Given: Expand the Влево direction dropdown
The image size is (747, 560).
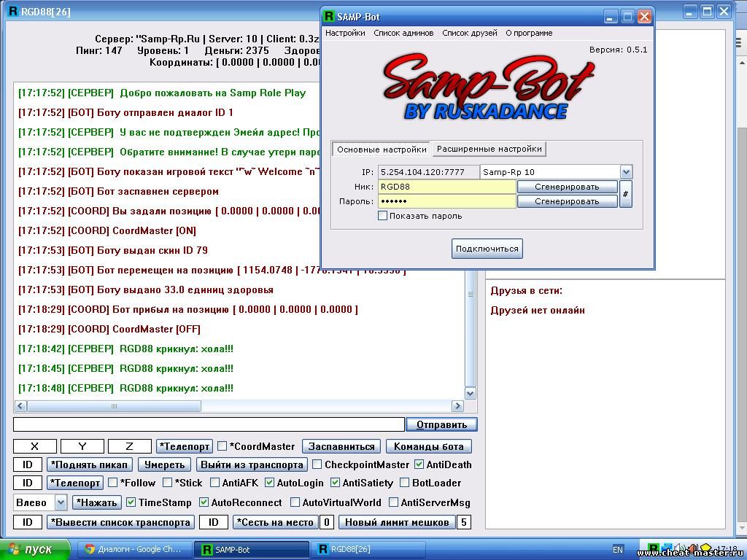Looking at the screenshot, I should (61, 502).
